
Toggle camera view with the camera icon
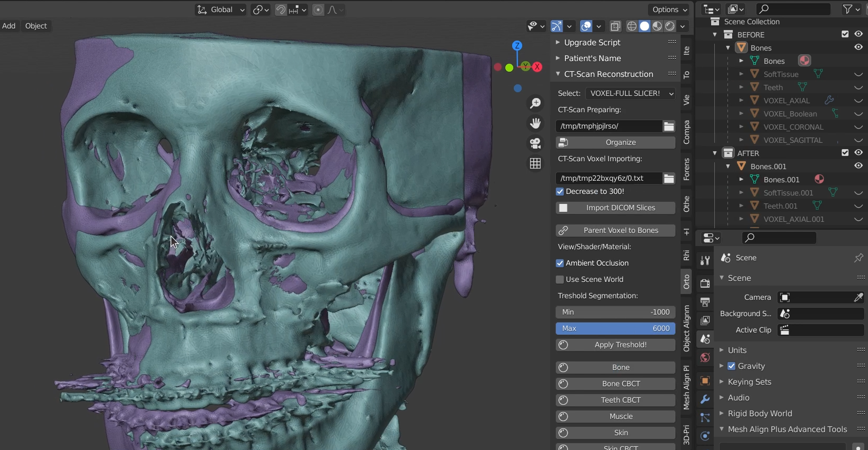click(535, 143)
